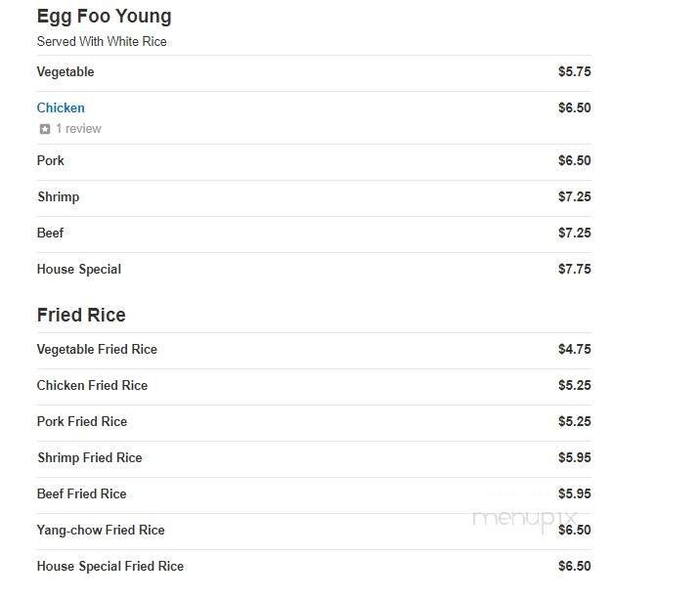Click the Egg Foo Young section heading
The width and height of the screenshot is (700, 599).
(104, 17)
